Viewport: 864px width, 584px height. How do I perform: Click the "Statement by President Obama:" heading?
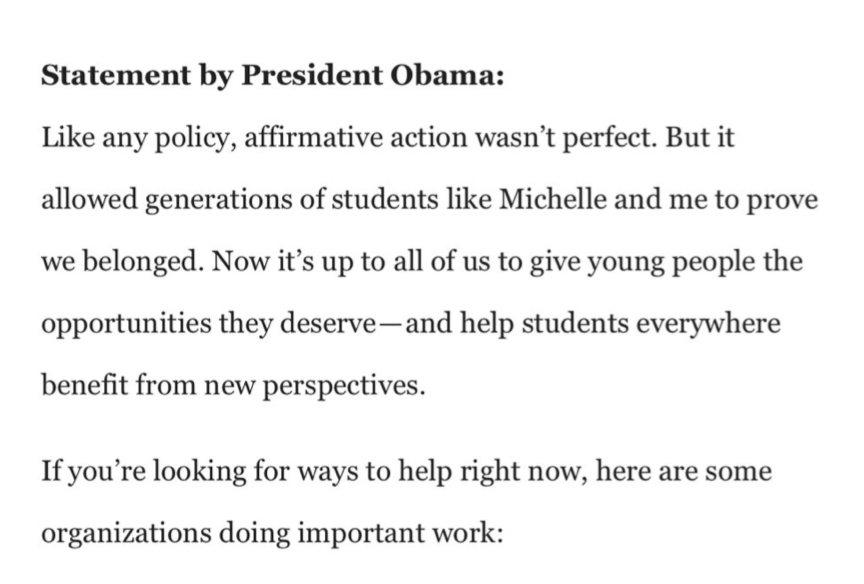coord(272,77)
